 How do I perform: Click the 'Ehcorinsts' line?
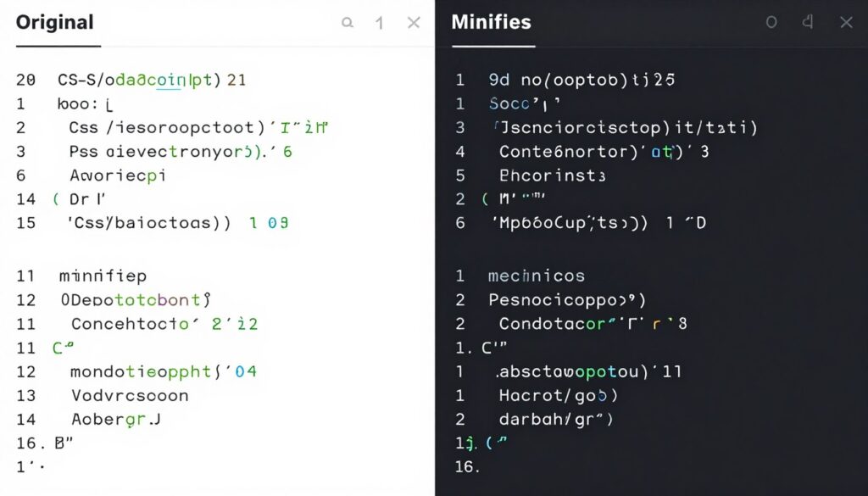(552, 176)
